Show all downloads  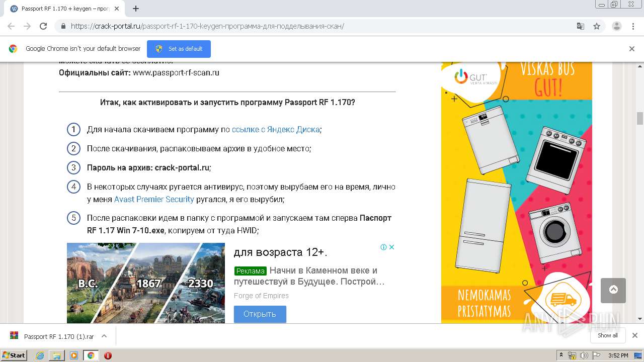coord(607,335)
